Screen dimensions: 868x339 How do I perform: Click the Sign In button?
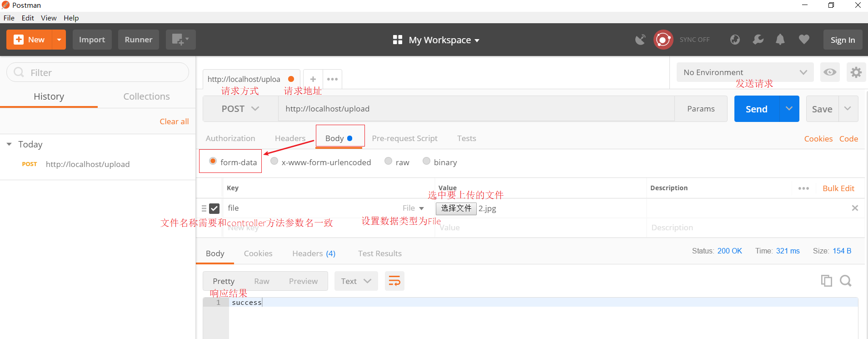843,40
